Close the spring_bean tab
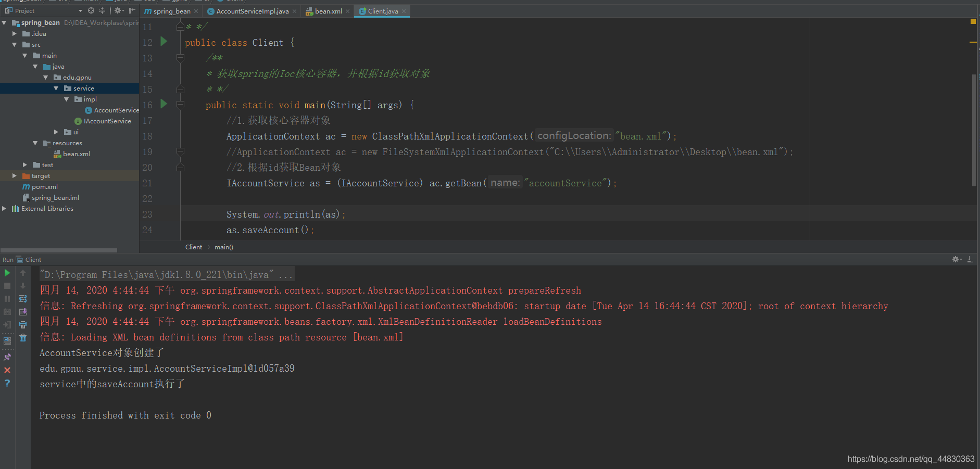 pos(196,11)
